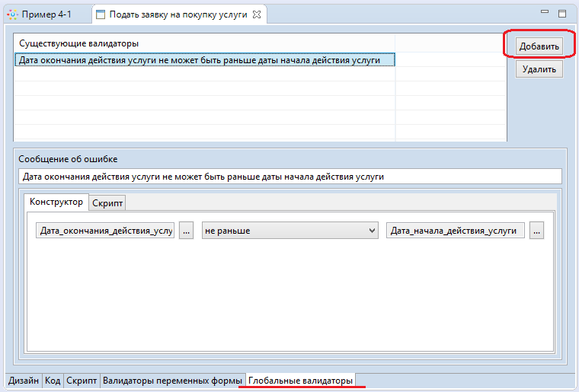Click the Добавить button
The width and height of the screenshot is (579, 392).
coord(539,46)
